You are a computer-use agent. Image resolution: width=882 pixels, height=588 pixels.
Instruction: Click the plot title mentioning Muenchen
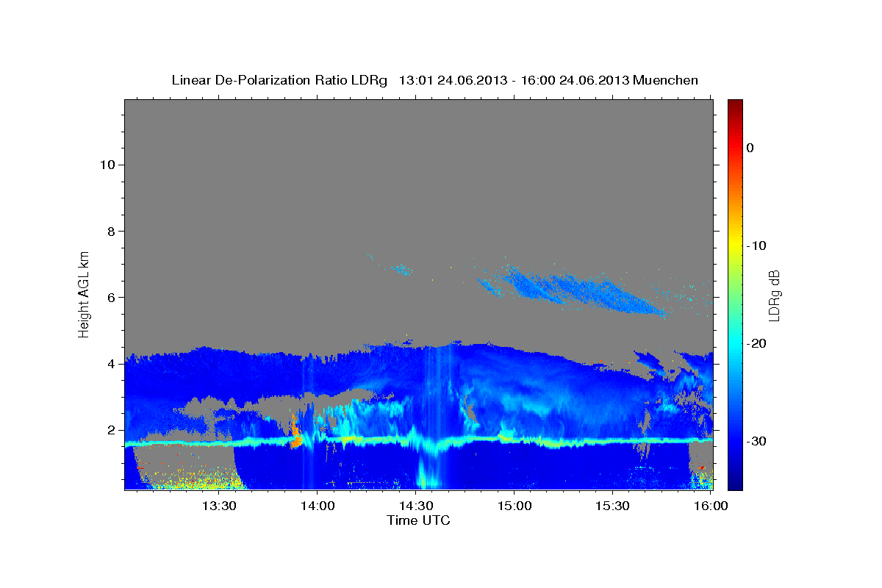pyautogui.click(x=434, y=80)
